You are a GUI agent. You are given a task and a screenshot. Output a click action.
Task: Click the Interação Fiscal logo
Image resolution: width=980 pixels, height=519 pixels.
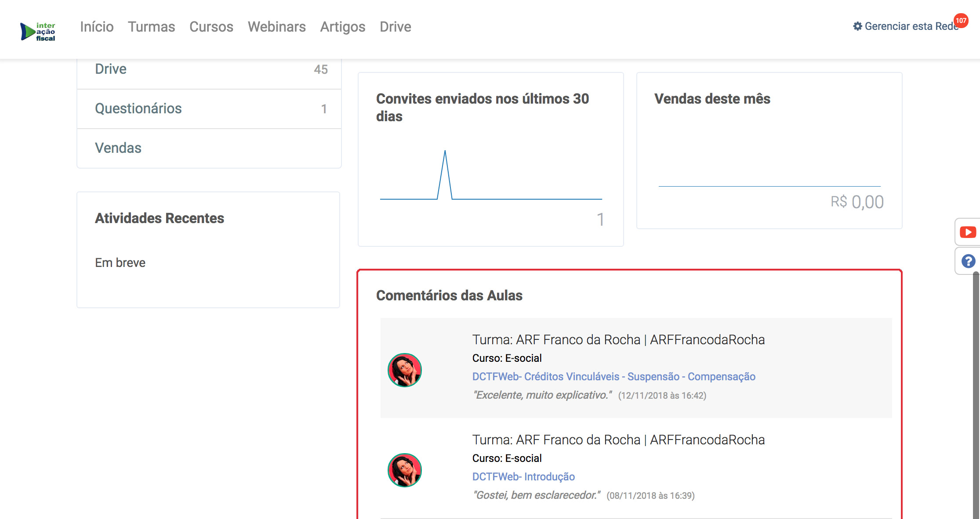[38, 32]
